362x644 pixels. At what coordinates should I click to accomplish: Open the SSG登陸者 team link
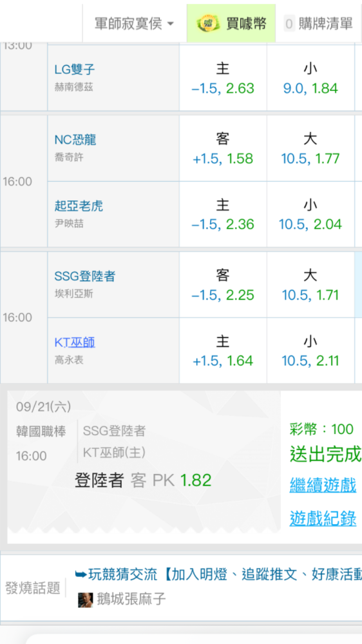pyautogui.click(x=85, y=276)
